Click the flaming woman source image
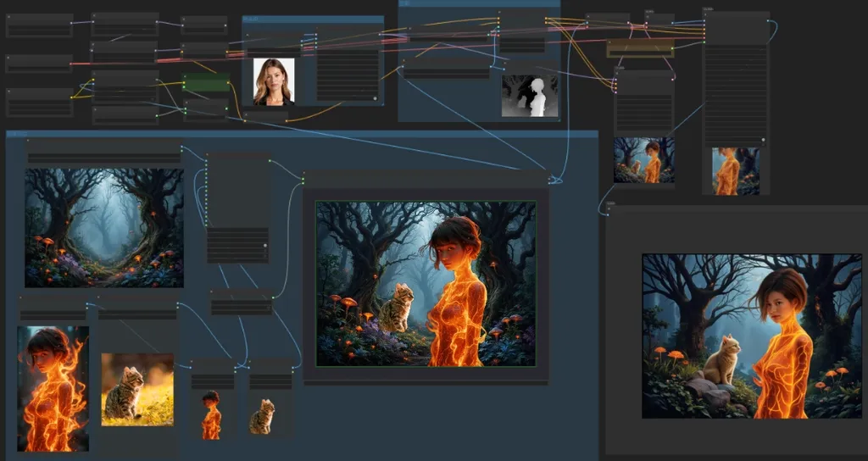 [x=53, y=388]
